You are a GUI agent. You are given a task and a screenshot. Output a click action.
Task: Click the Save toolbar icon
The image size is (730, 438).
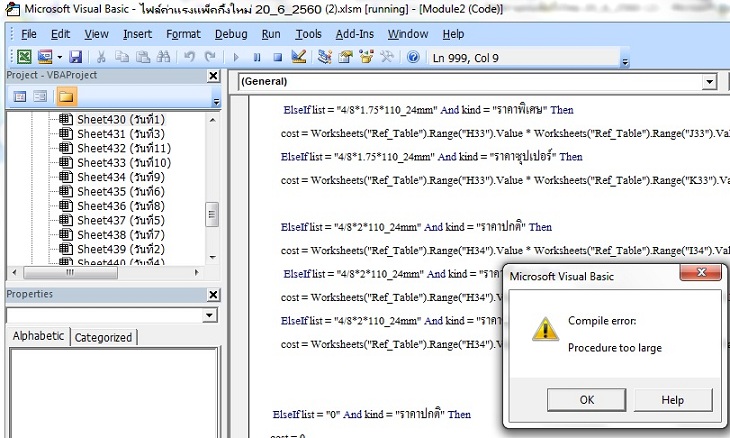click(75, 57)
